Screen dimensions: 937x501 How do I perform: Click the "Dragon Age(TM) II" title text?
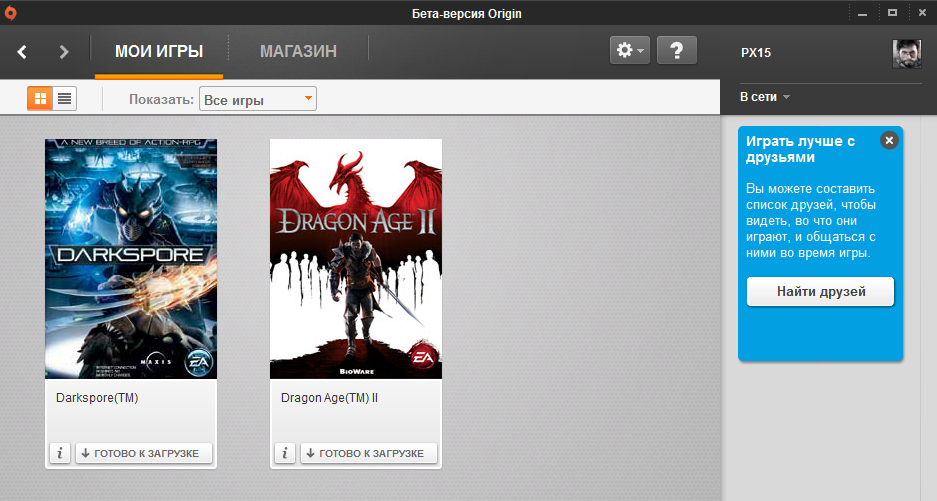click(329, 398)
